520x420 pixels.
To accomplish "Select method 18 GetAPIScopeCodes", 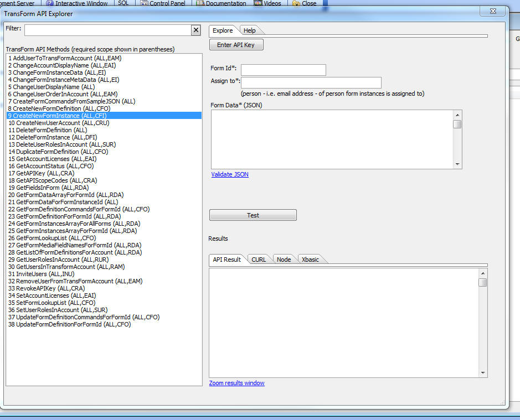I will click(x=104, y=180).
